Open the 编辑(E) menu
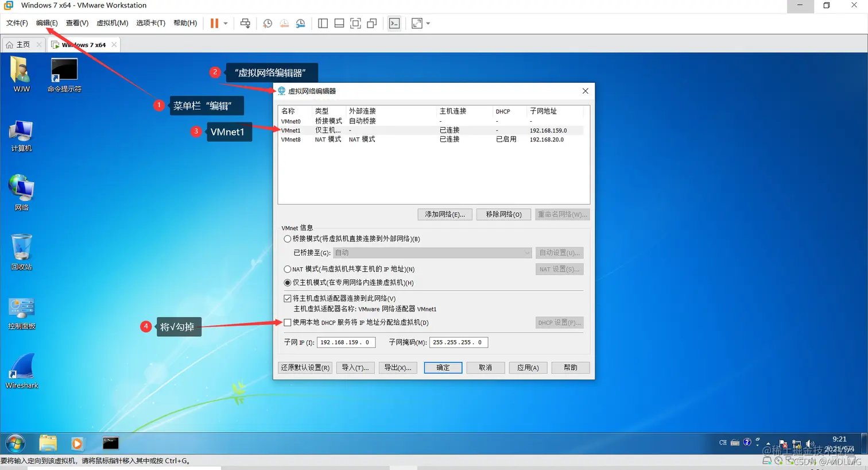Screen dimensions: 868x470 [x=46, y=23]
